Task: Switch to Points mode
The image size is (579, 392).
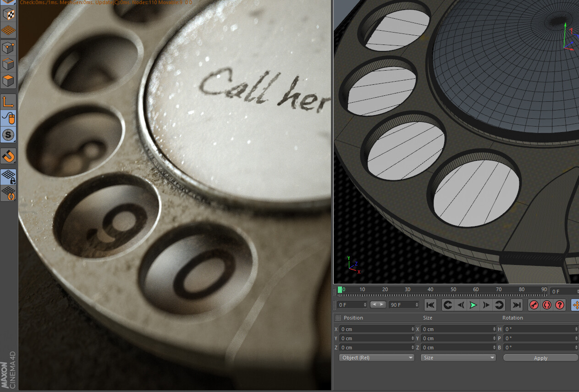Action: pos(9,47)
